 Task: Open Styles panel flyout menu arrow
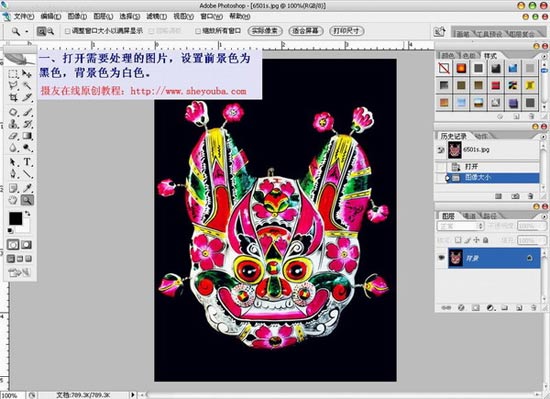[544, 56]
